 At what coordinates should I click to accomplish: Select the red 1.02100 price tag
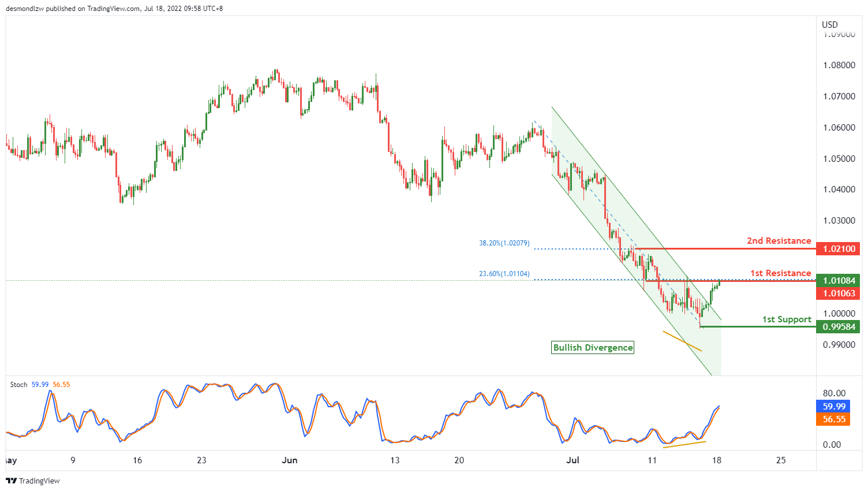point(839,249)
